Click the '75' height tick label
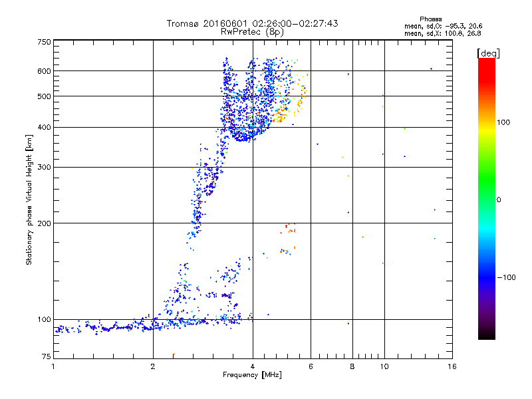532x399 pixels. pyautogui.click(x=47, y=356)
